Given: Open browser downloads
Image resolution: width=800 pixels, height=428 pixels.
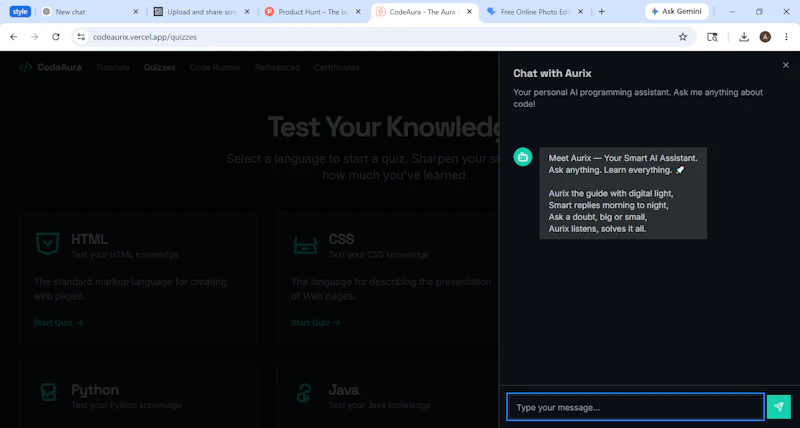Looking at the screenshot, I should [x=744, y=37].
